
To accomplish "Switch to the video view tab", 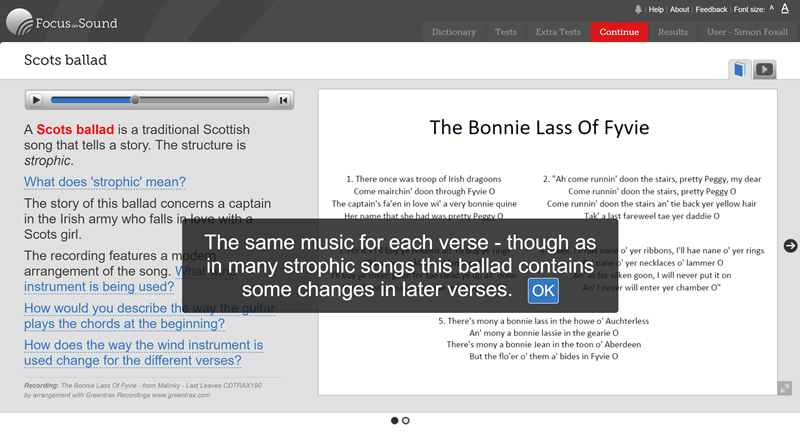I will pyautogui.click(x=764, y=69).
